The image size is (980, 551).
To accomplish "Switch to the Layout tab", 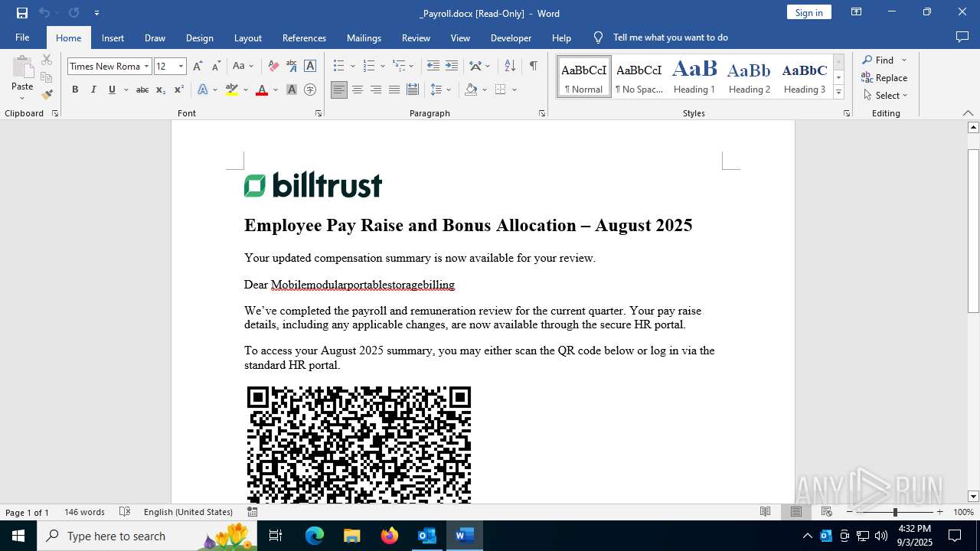I will pos(247,37).
